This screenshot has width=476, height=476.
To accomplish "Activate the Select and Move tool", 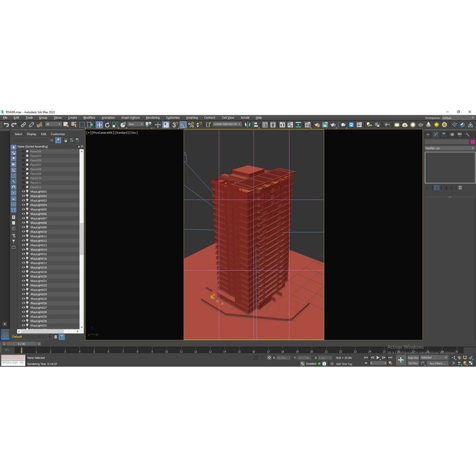I will [99, 125].
